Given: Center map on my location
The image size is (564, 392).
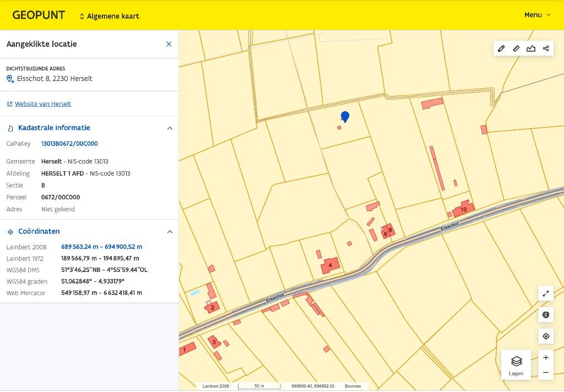Looking at the screenshot, I should coord(546,336).
